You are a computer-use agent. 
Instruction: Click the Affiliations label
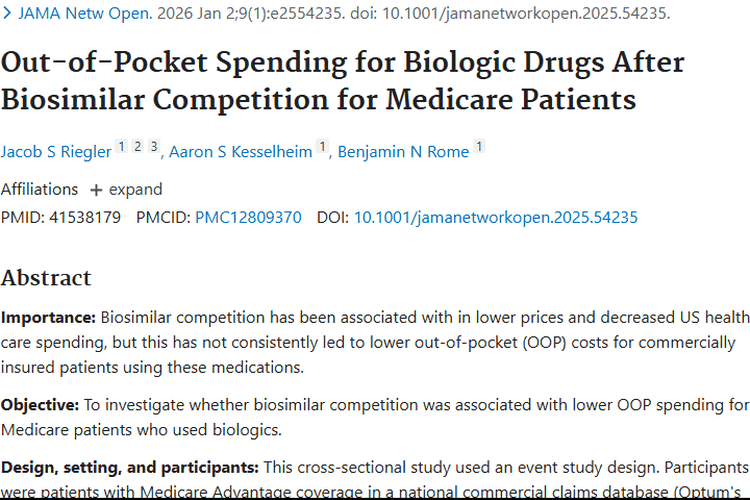(x=39, y=189)
